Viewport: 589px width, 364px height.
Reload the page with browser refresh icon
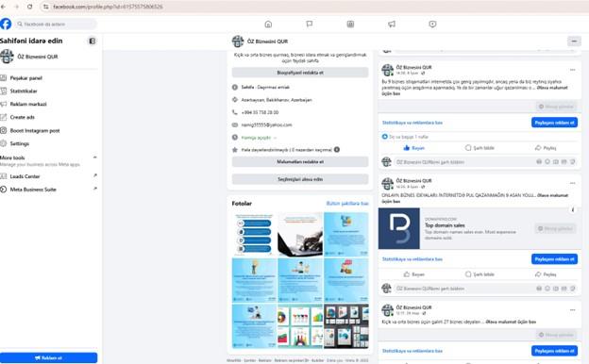pos(29,7)
